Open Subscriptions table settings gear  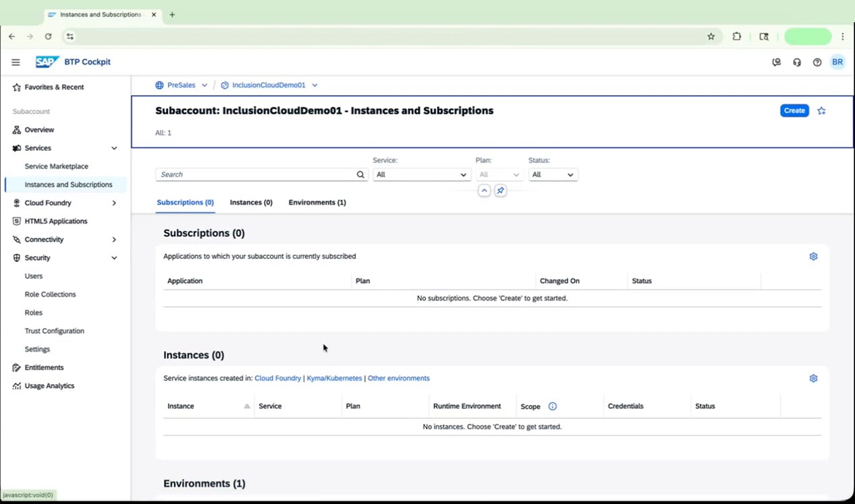pos(813,257)
